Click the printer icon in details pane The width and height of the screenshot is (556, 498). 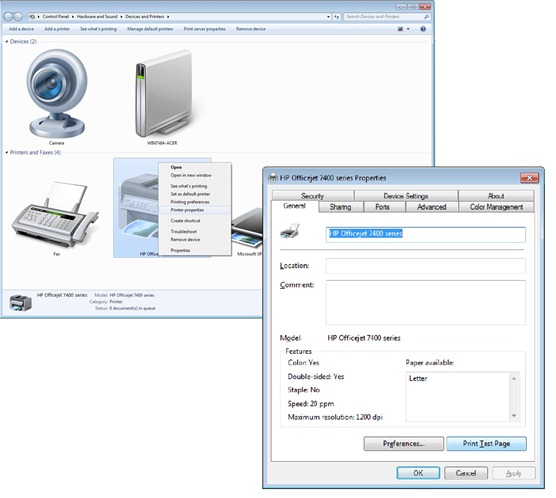pyautogui.click(x=21, y=303)
